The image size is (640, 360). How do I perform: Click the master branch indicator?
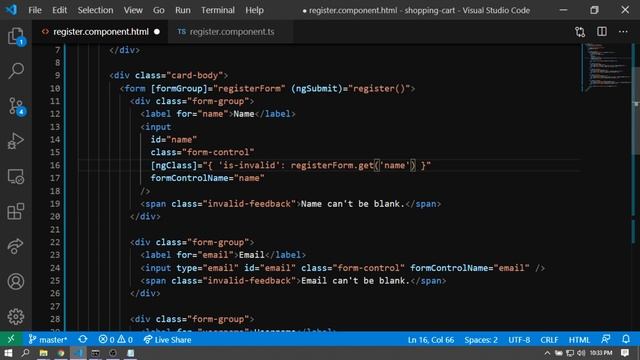[48, 340]
